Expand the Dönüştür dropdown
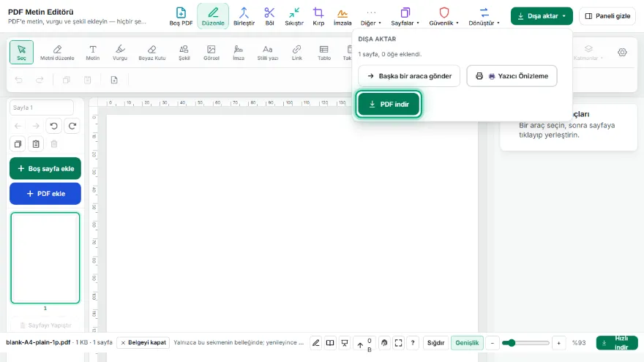 click(x=484, y=16)
